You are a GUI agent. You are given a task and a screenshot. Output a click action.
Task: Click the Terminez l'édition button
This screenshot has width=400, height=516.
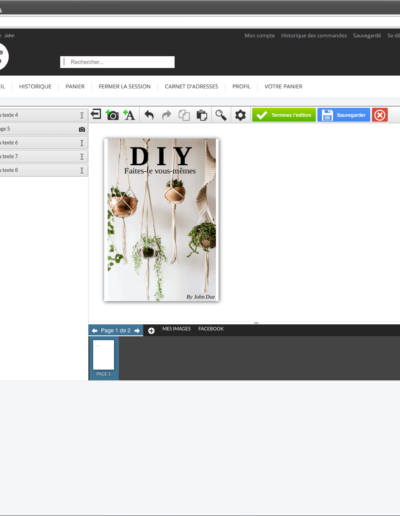coord(284,115)
